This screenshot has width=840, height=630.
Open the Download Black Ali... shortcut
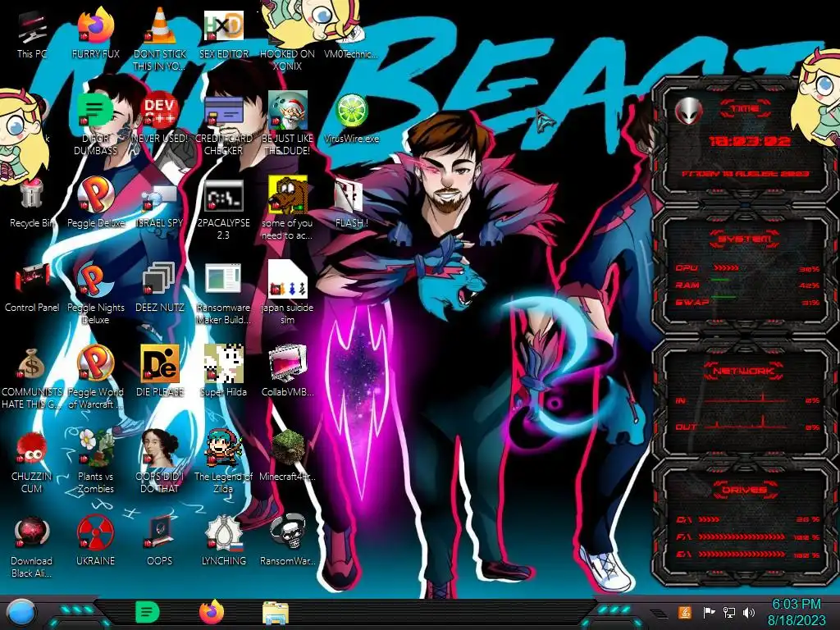[x=32, y=546]
